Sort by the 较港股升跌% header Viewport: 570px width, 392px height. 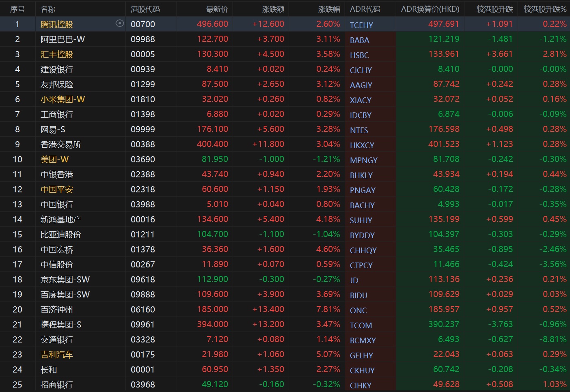click(545, 9)
